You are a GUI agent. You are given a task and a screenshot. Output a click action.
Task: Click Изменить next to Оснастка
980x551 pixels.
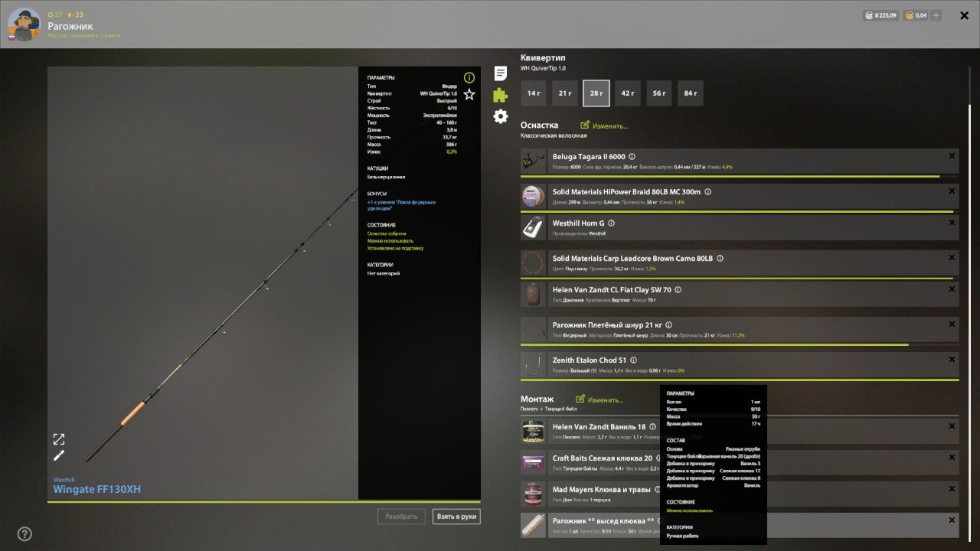pos(604,126)
